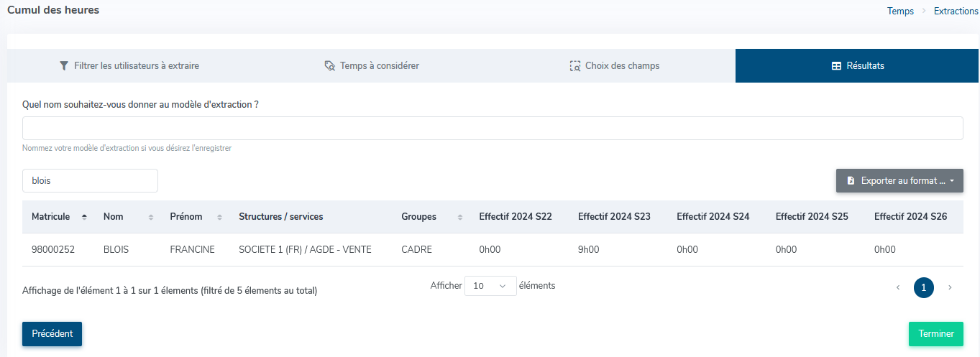Screen dimensions: 980x357
Task: Click the search box containing blois
Action: click(90, 181)
